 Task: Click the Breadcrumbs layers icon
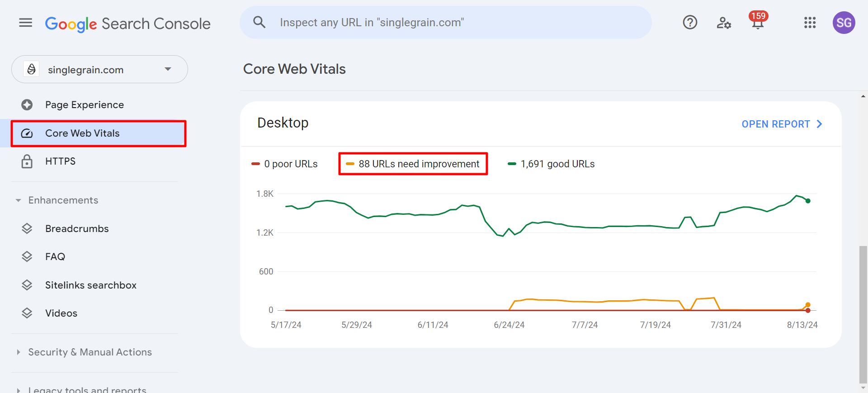(x=27, y=228)
